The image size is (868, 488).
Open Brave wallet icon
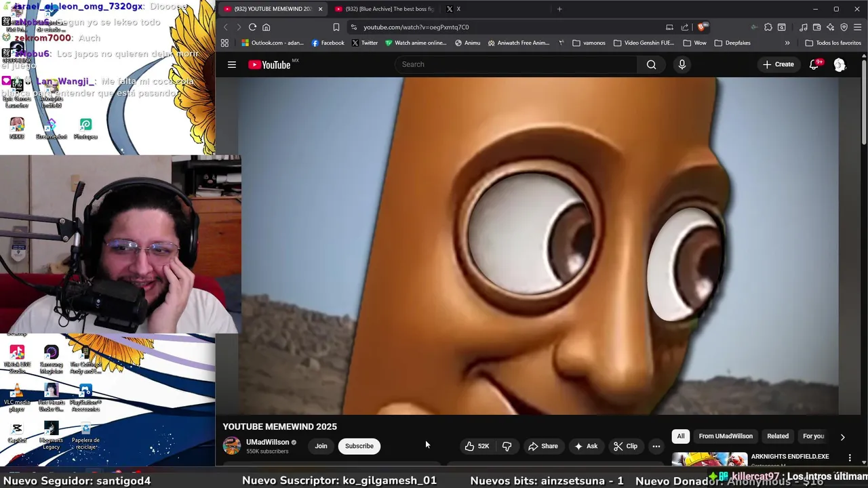click(816, 27)
